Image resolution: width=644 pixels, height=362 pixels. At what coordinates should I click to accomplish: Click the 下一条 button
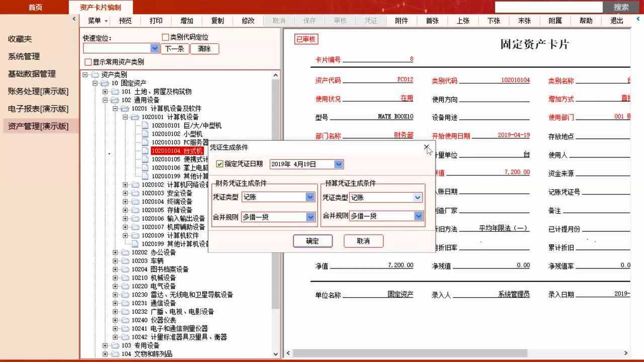174,49
